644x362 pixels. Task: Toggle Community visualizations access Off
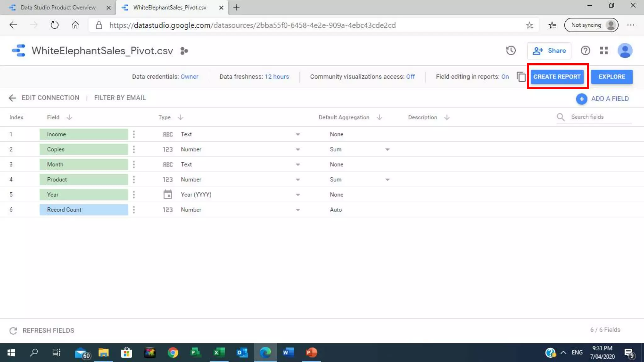point(410,77)
